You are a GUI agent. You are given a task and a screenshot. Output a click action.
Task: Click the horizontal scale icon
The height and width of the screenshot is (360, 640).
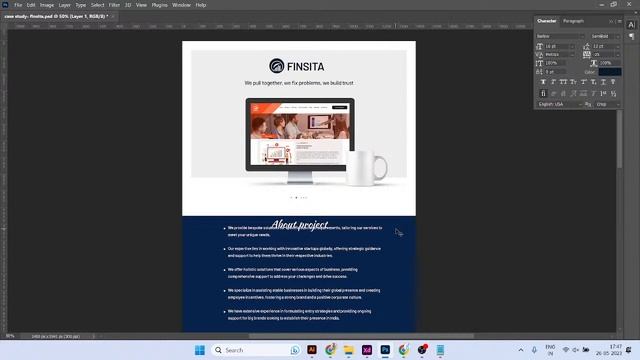pos(594,63)
